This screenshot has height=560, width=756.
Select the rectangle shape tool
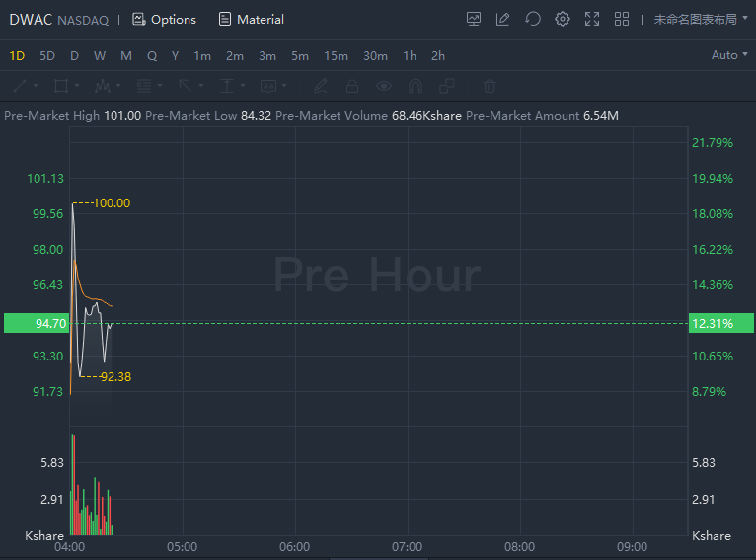61,86
